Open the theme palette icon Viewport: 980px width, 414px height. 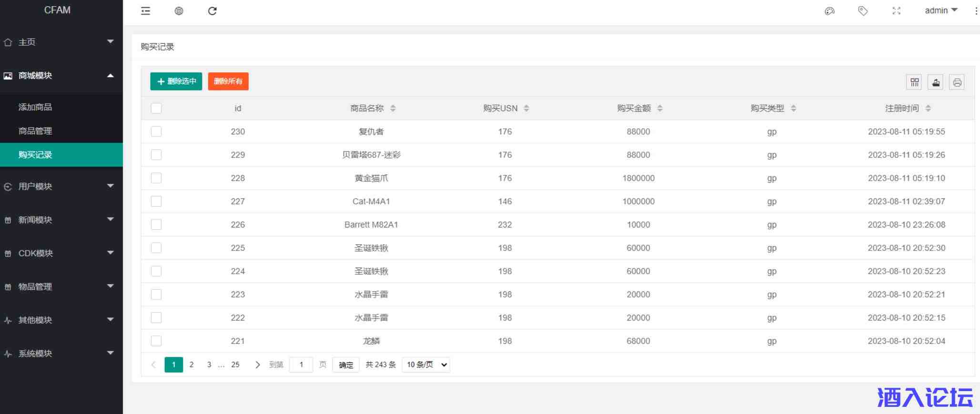[x=829, y=11]
